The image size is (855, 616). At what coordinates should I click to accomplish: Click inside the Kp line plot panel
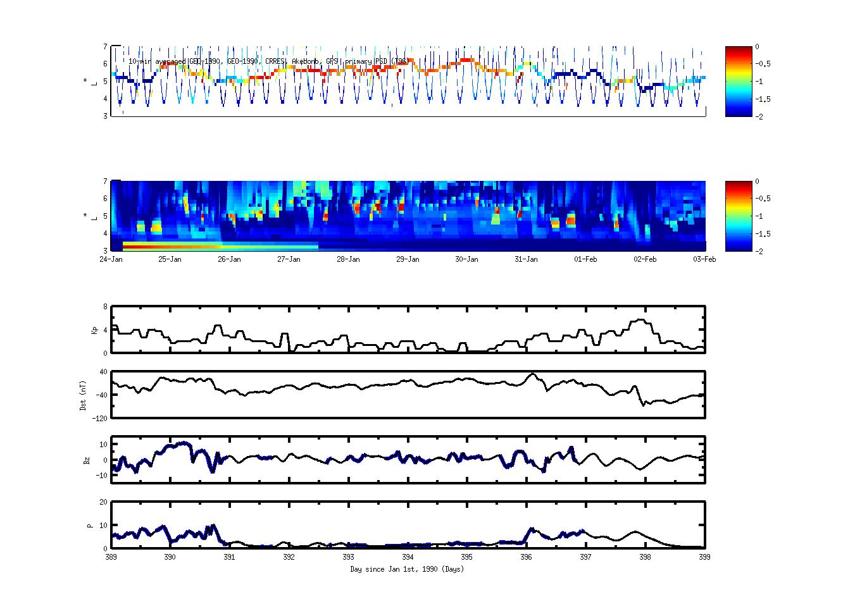(x=408, y=330)
